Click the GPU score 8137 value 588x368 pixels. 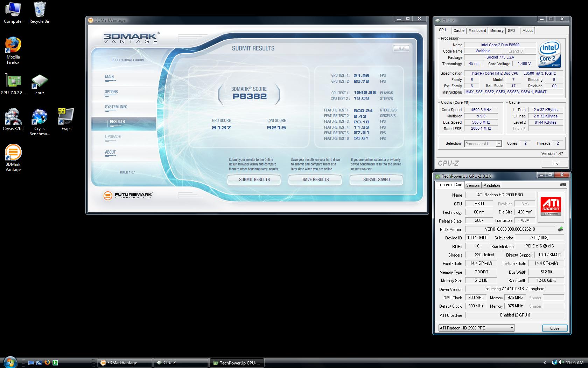click(x=221, y=128)
